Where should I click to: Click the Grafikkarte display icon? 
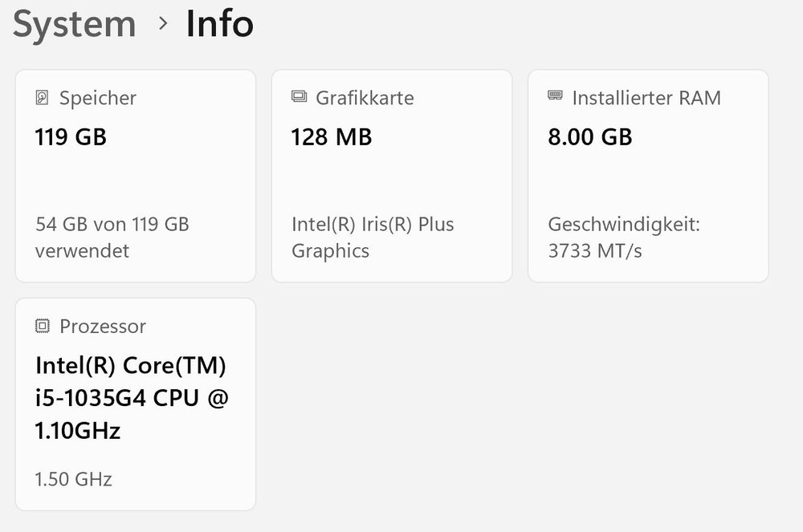pos(299,96)
